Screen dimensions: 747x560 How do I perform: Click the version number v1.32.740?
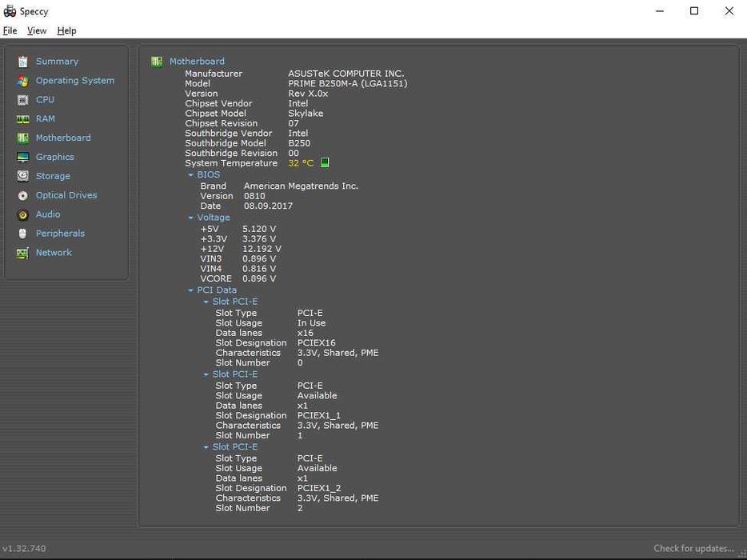24,549
